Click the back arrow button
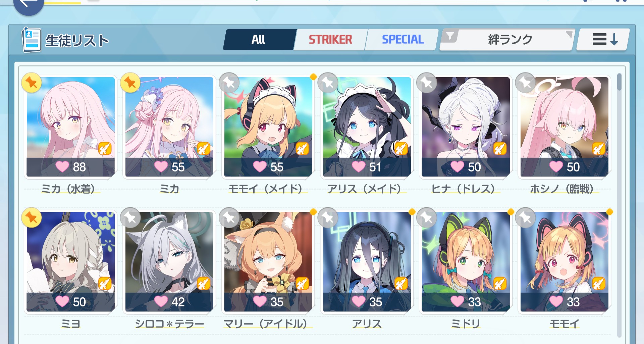Image resolution: width=644 pixels, height=344 pixels. click(28, 5)
